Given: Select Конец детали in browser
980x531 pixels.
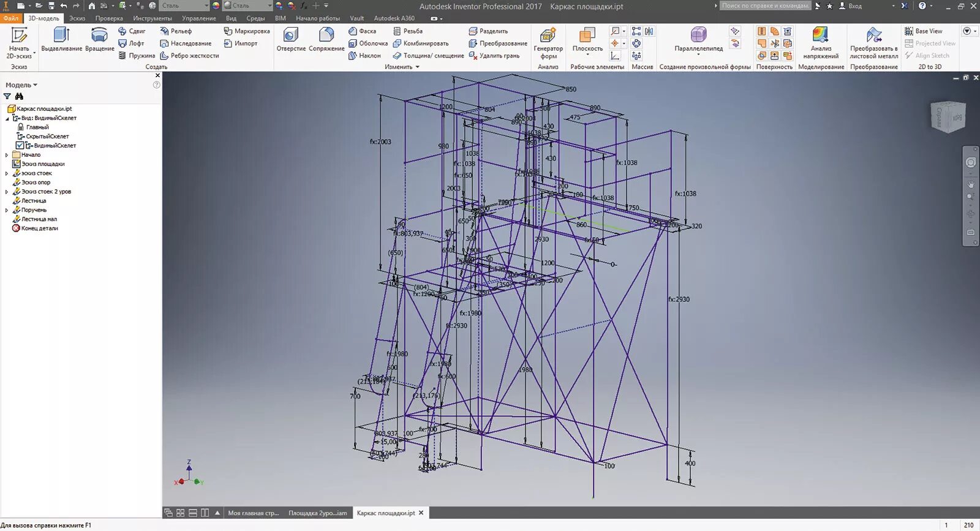Looking at the screenshot, I should [x=35, y=228].
